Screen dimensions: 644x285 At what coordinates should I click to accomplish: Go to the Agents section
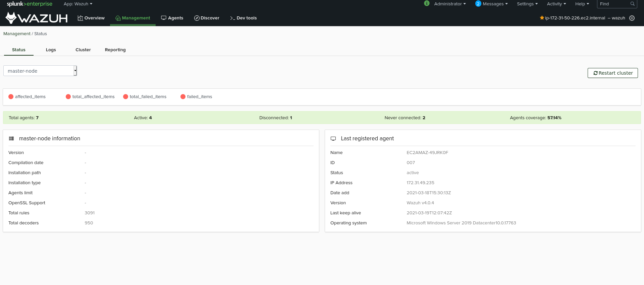point(172,18)
